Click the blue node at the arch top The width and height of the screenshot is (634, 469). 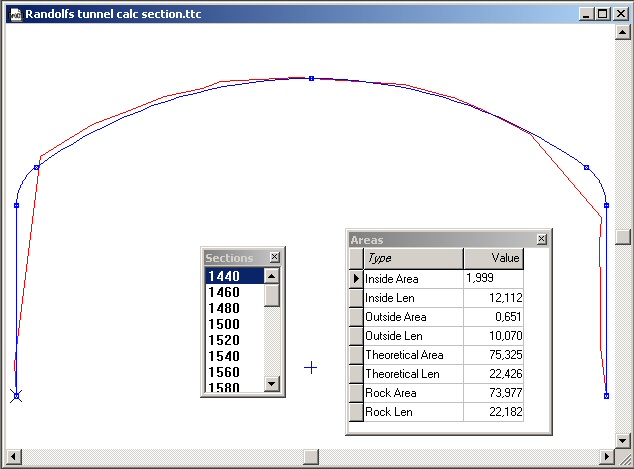pos(311,78)
